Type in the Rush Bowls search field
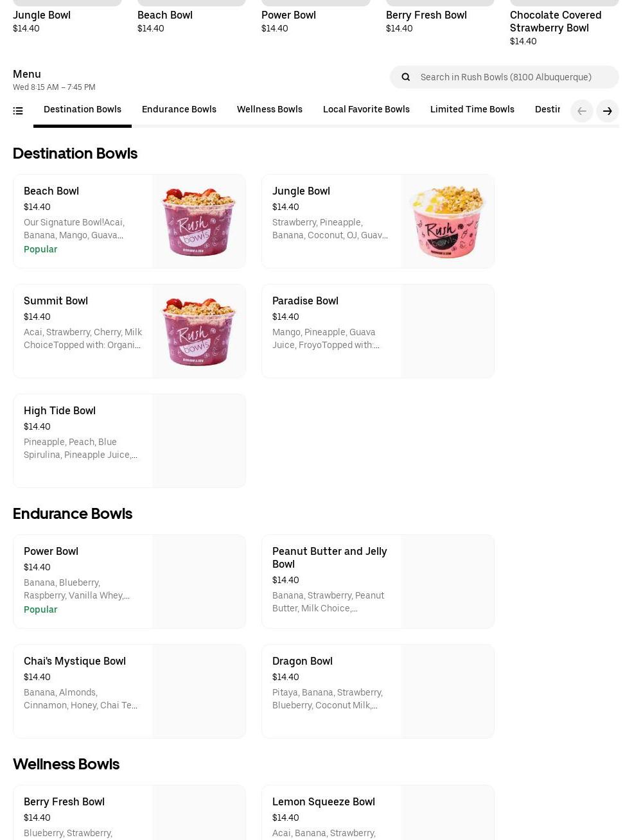 tap(514, 77)
